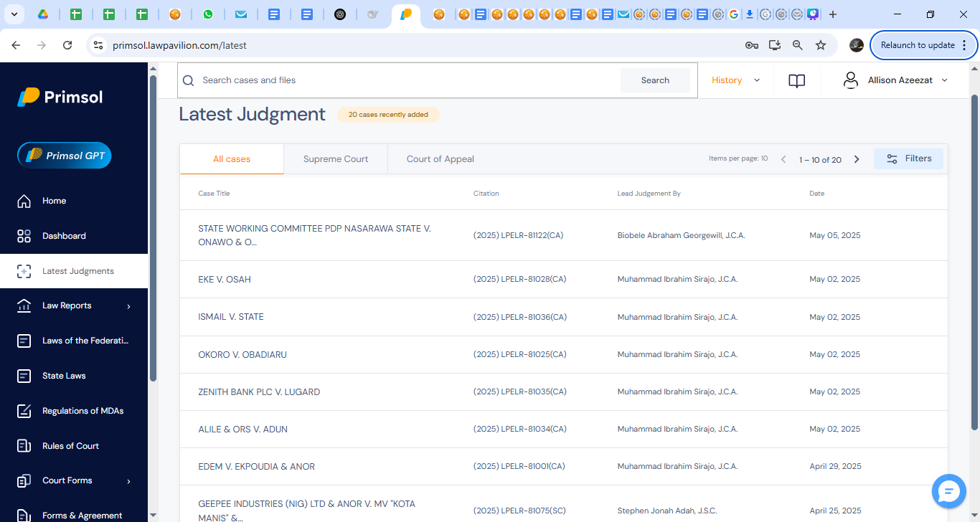Open a new browser tab
Screen dimensions: 980x522
click(833, 14)
